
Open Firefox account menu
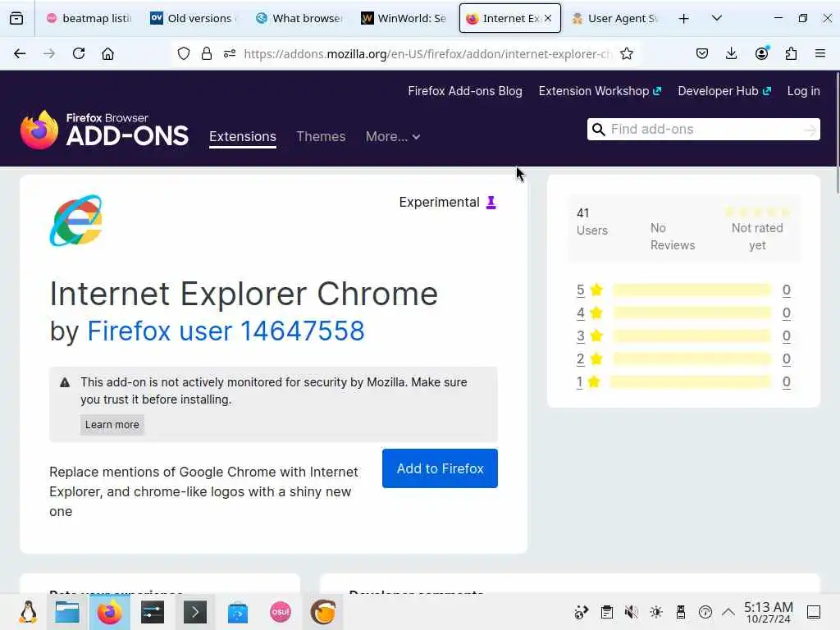coord(761,53)
